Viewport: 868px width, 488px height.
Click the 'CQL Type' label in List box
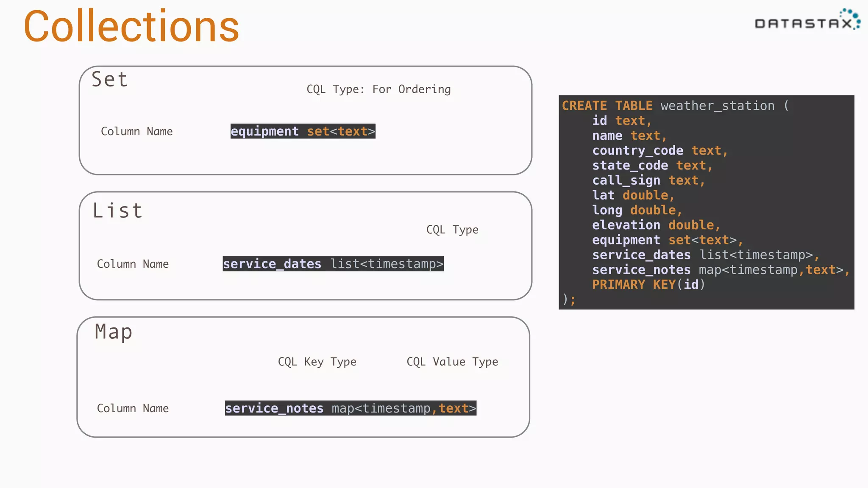click(452, 230)
